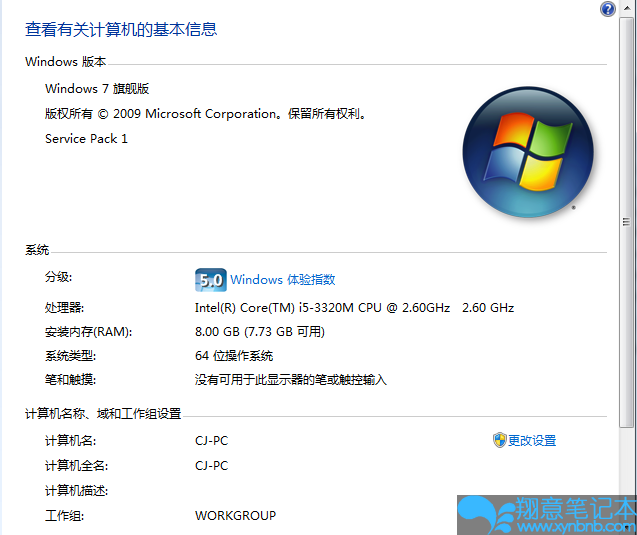Click the 计算机全名: label
The image size is (637, 535).
tap(76, 466)
